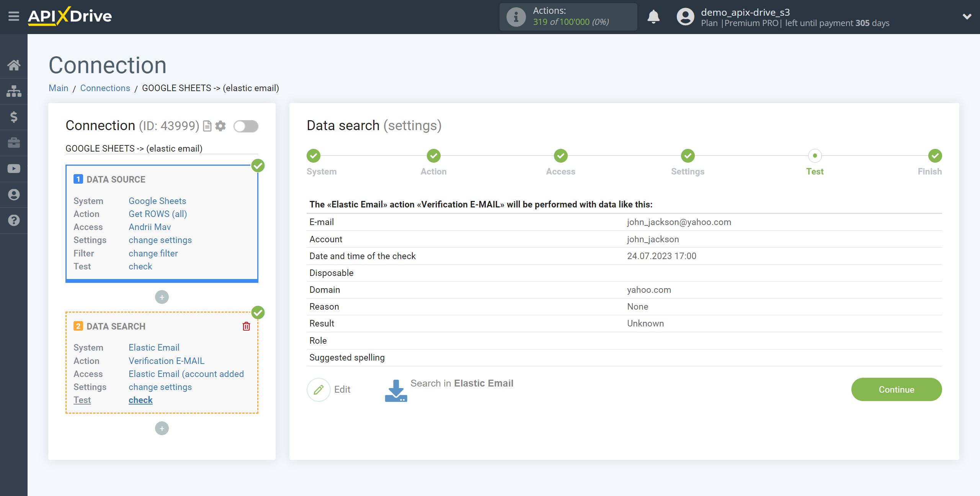
Task: Open the notifications bell
Action: tap(653, 17)
